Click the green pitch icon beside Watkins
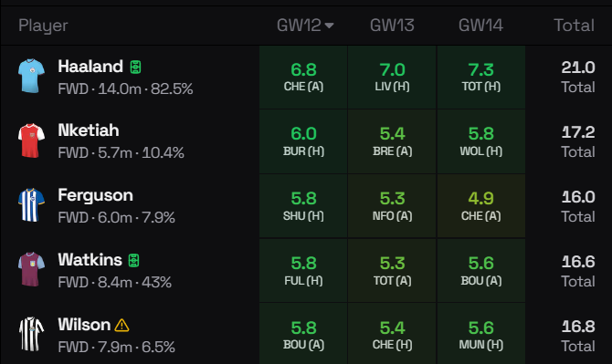 pyautogui.click(x=133, y=260)
